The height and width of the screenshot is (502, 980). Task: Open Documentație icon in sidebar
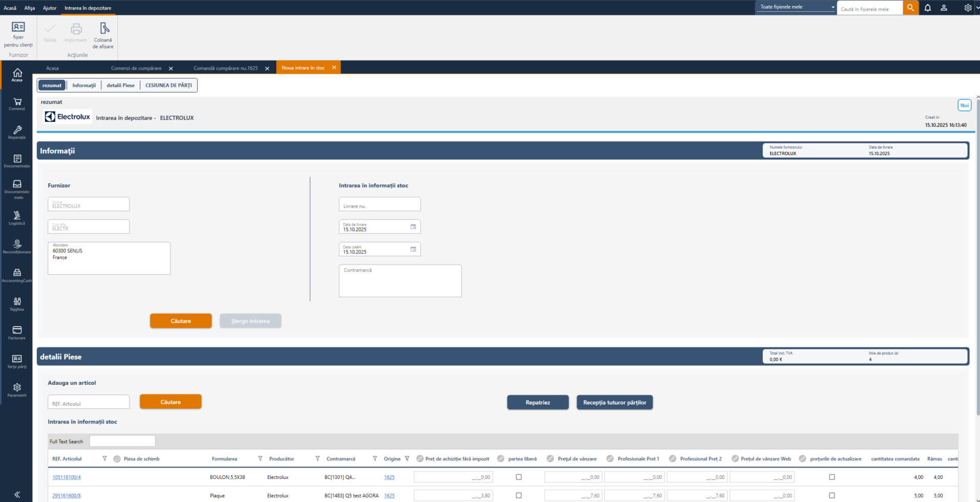click(17, 159)
